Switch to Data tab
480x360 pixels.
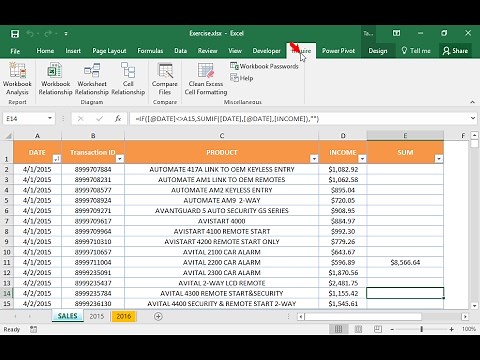point(180,51)
